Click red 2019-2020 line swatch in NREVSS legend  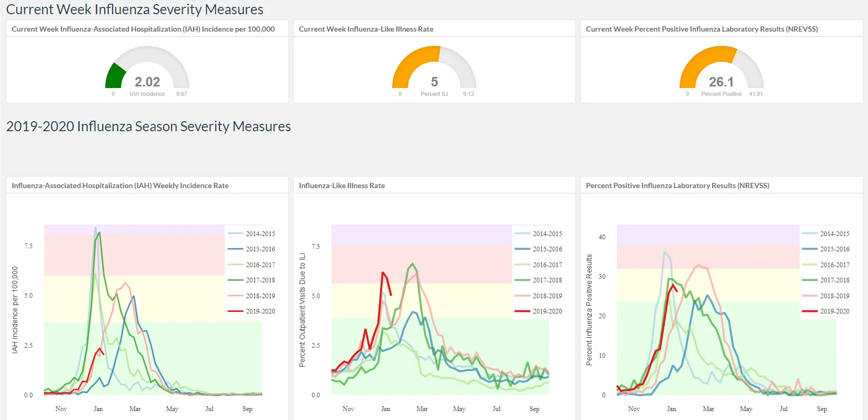pos(810,311)
